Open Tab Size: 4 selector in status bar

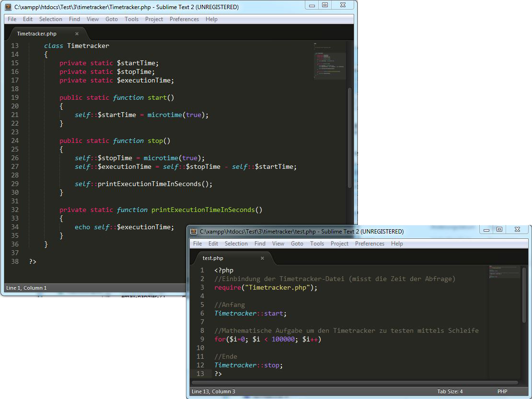tap(450, 391)
